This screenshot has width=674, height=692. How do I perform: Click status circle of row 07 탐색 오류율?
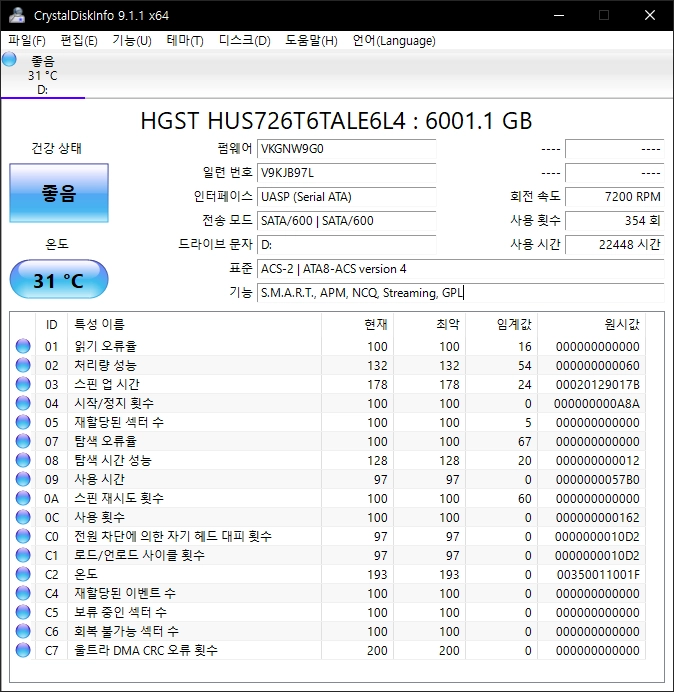pyautogui.click(x=23, y=441)
